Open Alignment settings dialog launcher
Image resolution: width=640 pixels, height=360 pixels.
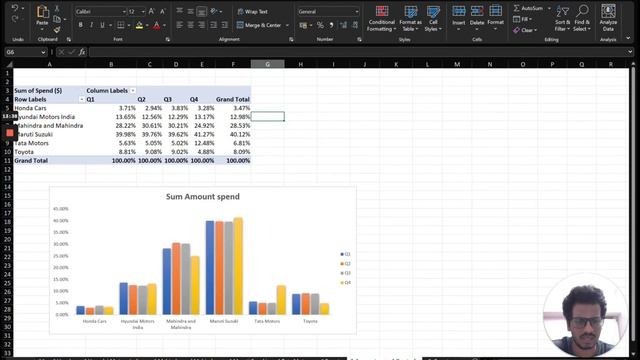click(291, 40)
